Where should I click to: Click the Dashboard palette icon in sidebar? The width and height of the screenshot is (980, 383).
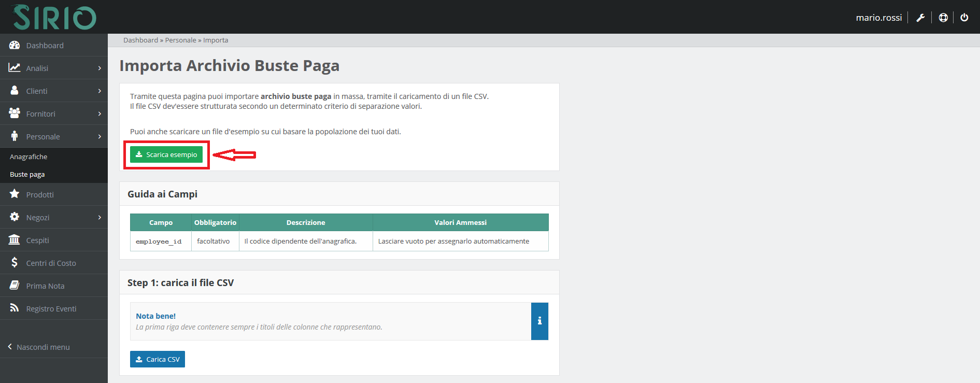point(15,45)
